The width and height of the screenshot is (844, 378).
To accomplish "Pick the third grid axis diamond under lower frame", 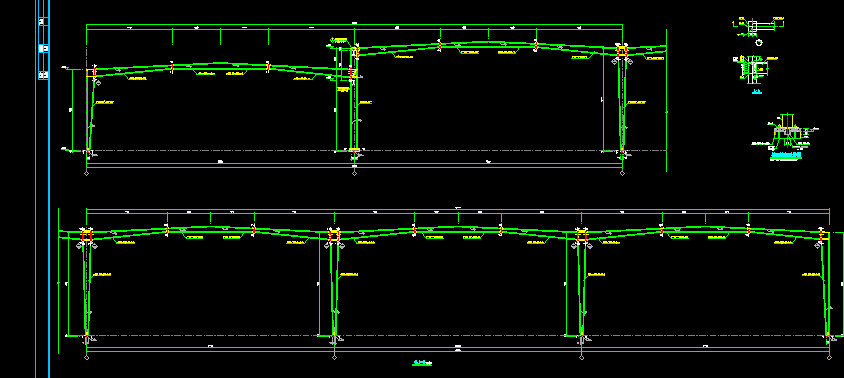I will click(582, 357).
